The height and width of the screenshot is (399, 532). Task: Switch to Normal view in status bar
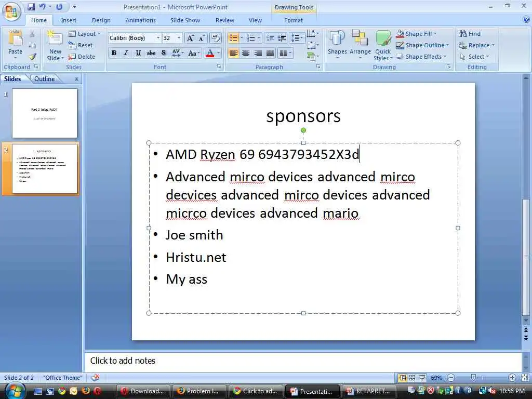[403, 378]
